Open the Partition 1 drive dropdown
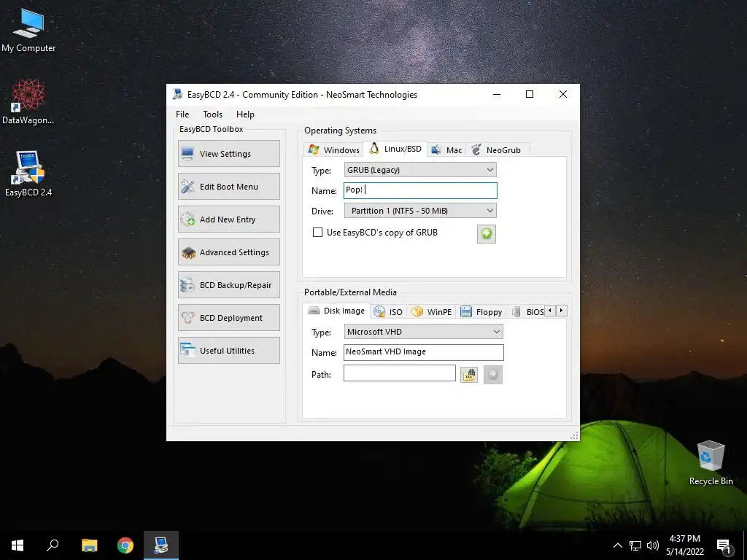The height and width of the screenshot is (560, 747). click(x=420, y=211)
